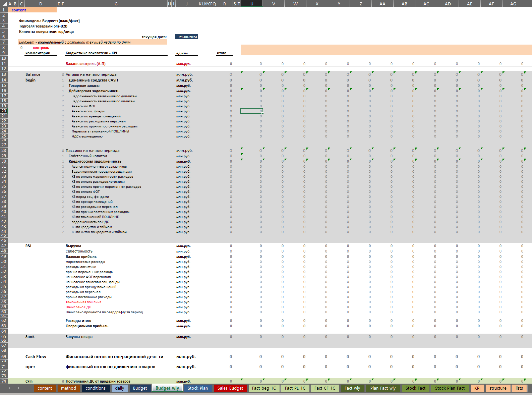
Task: Click the previous sheet tab scroll arrow
Action: tap(9, 388)
